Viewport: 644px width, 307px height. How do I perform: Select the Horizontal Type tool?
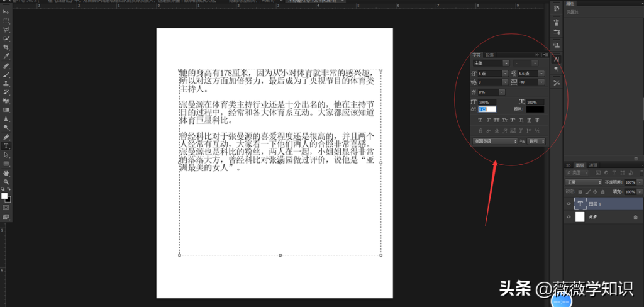coord(6,146)
